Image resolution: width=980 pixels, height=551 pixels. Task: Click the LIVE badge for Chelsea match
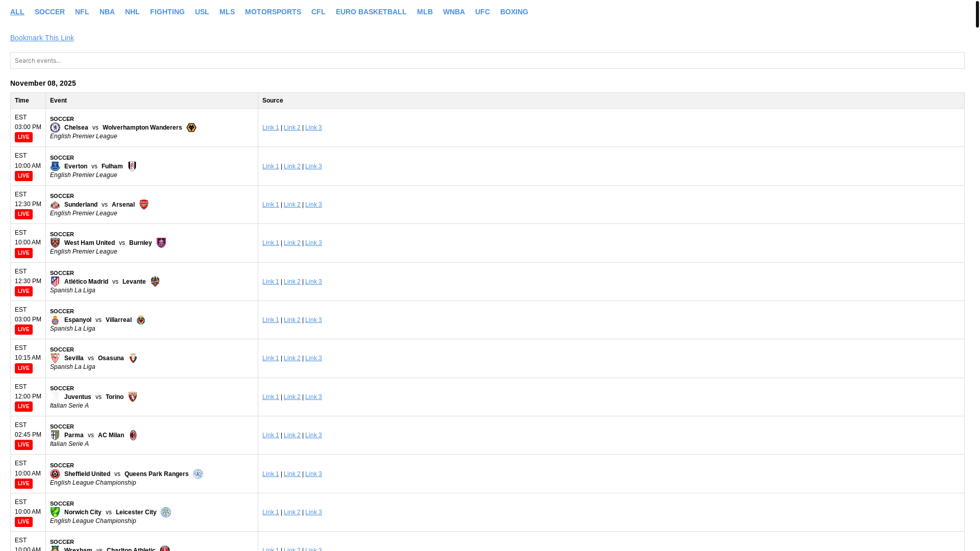[x=23, y=137]
